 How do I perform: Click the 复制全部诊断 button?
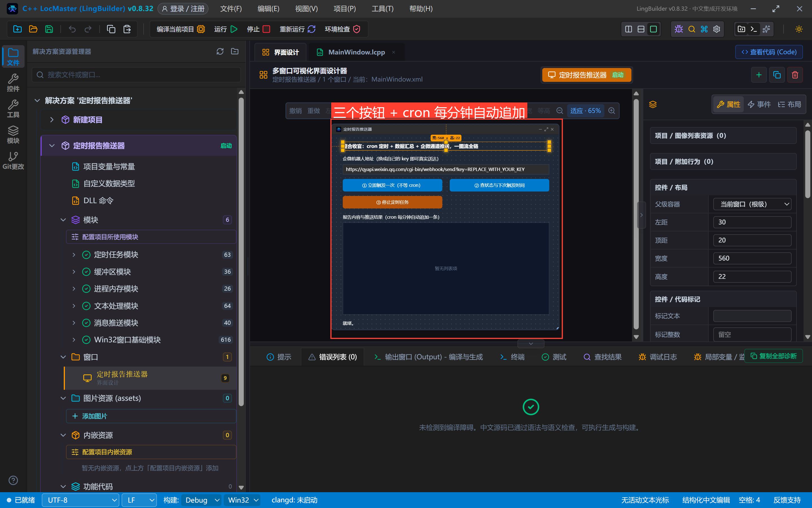point(773,356)
